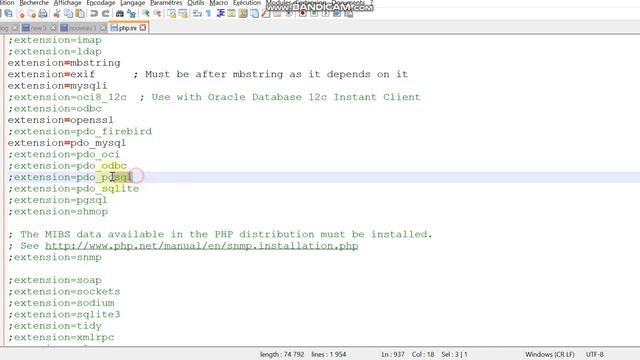Open the Affichage menu
This screenshot has height=360, width=640.
pos(68,3)
